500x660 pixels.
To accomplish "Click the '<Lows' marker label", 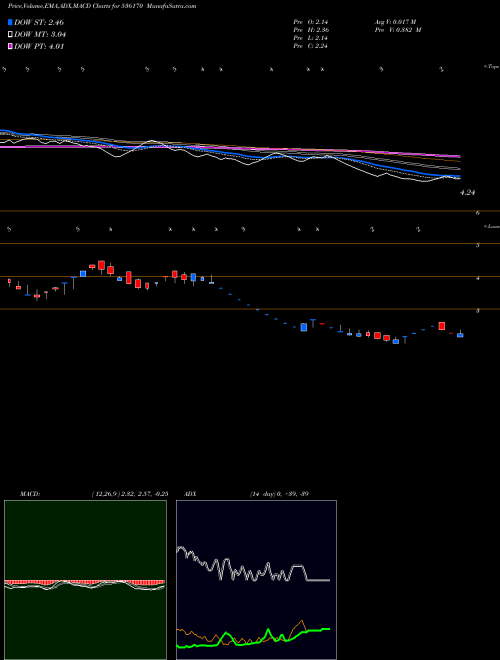I will 491,226.
